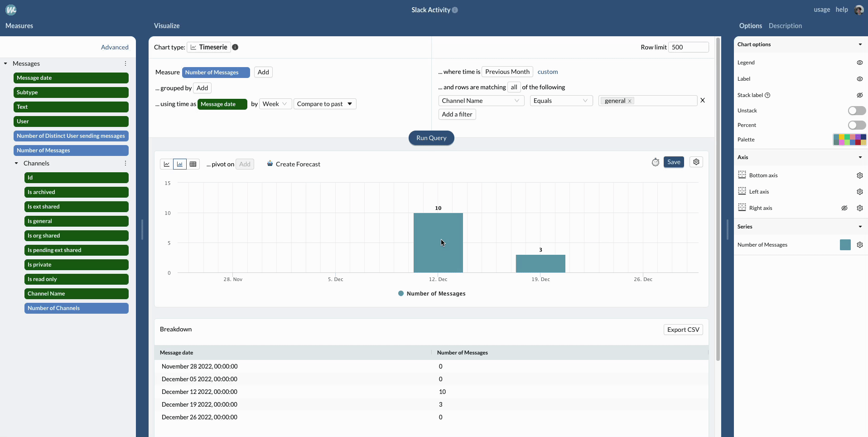The height and width of the screenshot is (437, 868).
Task: Collapse the Axis section
Action: [x=860, y=157]
